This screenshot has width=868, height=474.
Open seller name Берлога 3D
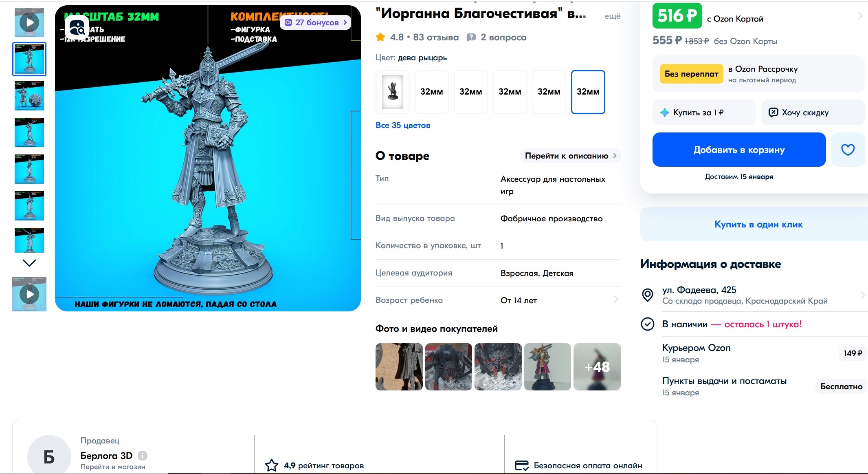(106, 456)
